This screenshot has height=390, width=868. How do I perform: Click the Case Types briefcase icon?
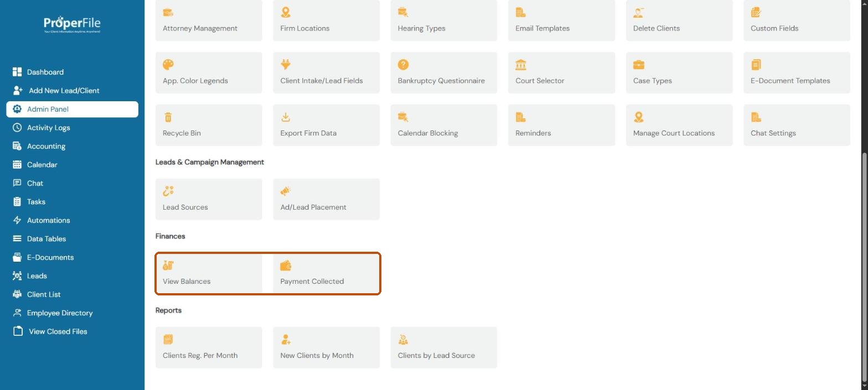[x=639, y=65]
